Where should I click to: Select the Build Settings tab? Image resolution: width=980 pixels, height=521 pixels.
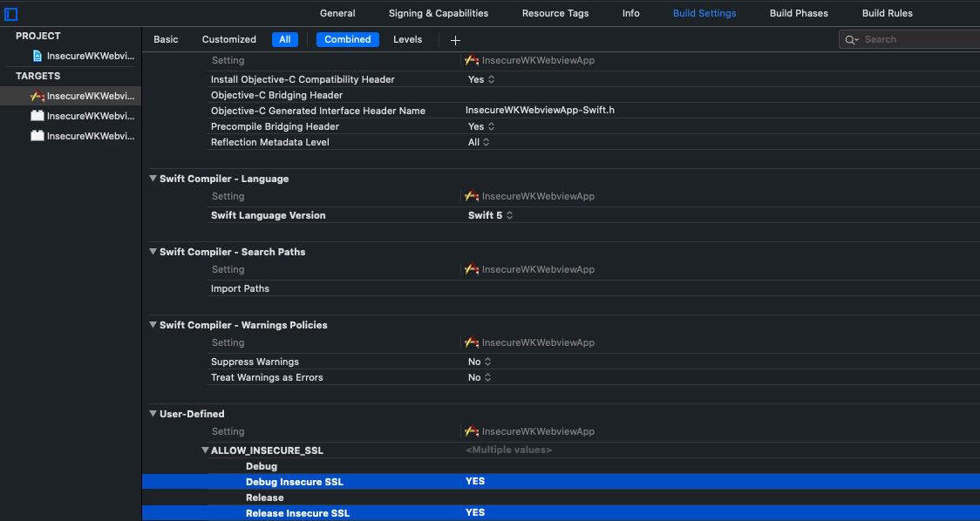704,13
